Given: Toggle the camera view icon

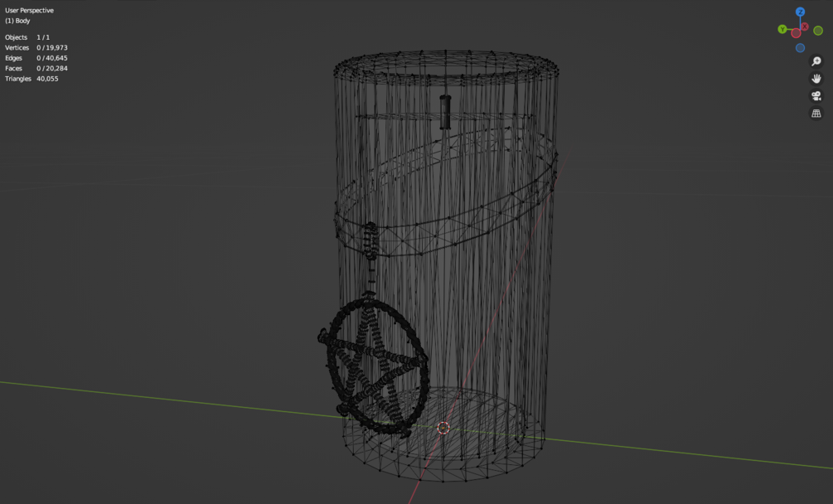Looking at the screenshot, I should (816, 96).
